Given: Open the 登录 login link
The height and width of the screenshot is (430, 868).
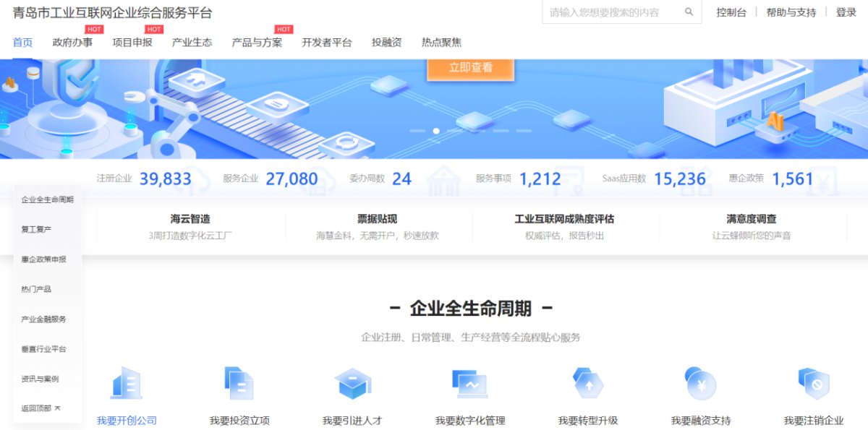Looking at the screenshot, I should coord(846,12).
